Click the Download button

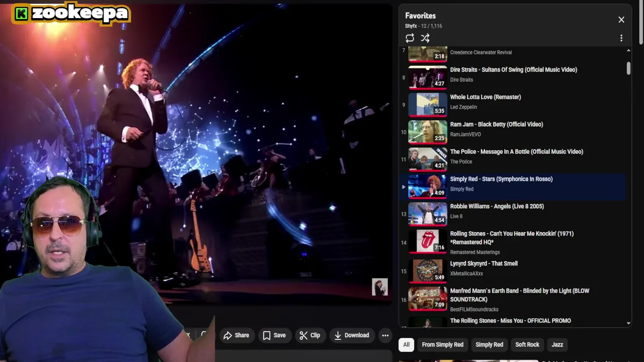352,335
